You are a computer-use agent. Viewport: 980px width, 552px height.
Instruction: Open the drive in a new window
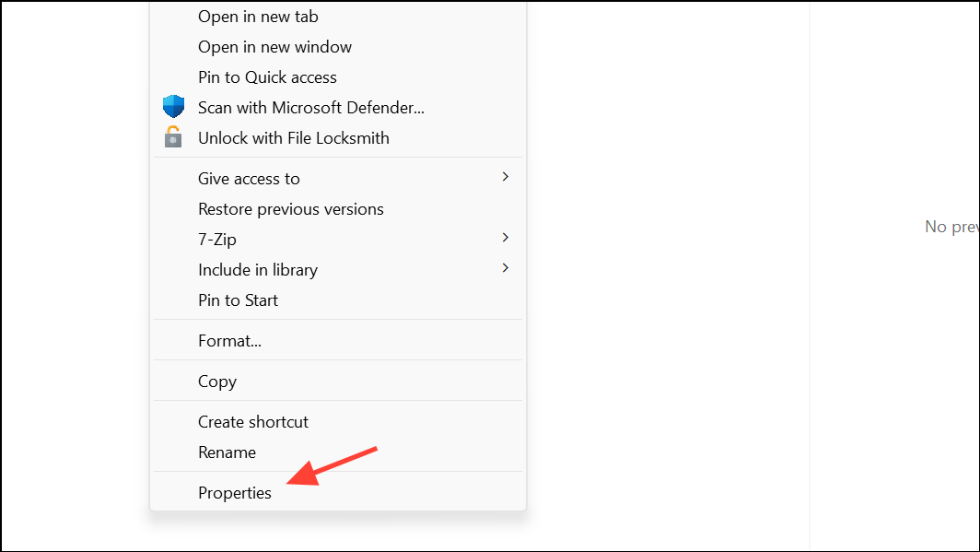tap(274, 46)
